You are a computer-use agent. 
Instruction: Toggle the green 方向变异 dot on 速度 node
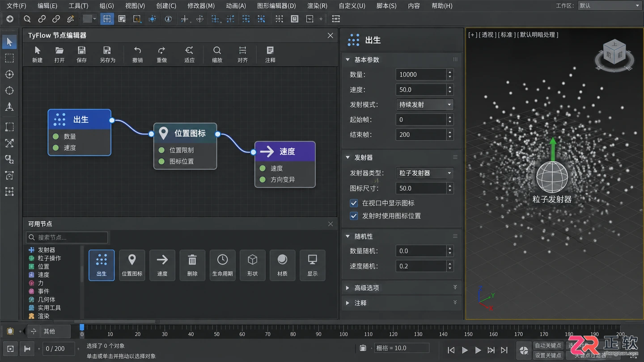pos(263,180)
